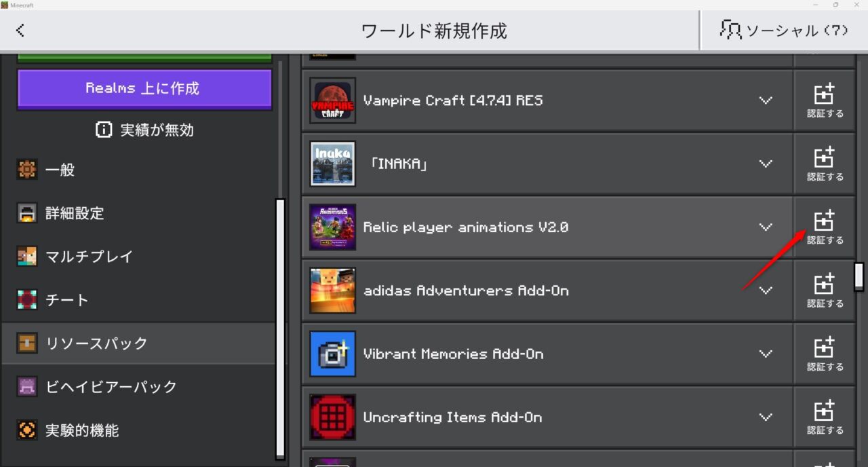Expand Vibrant Memories Add-On details
The image size is (868, 467).
tap(766, 354)
